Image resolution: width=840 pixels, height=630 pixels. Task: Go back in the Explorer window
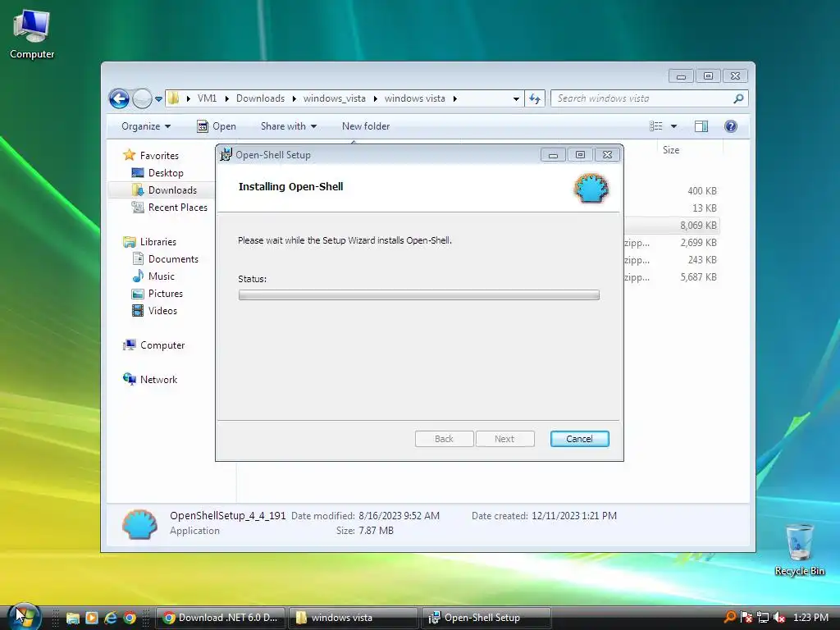119,98
